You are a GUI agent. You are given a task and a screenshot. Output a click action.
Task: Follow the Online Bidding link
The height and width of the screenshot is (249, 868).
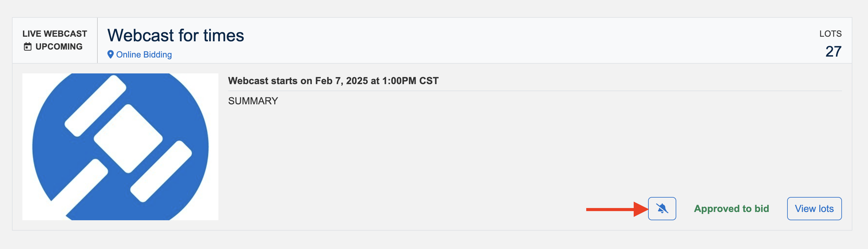click(144, 54)
